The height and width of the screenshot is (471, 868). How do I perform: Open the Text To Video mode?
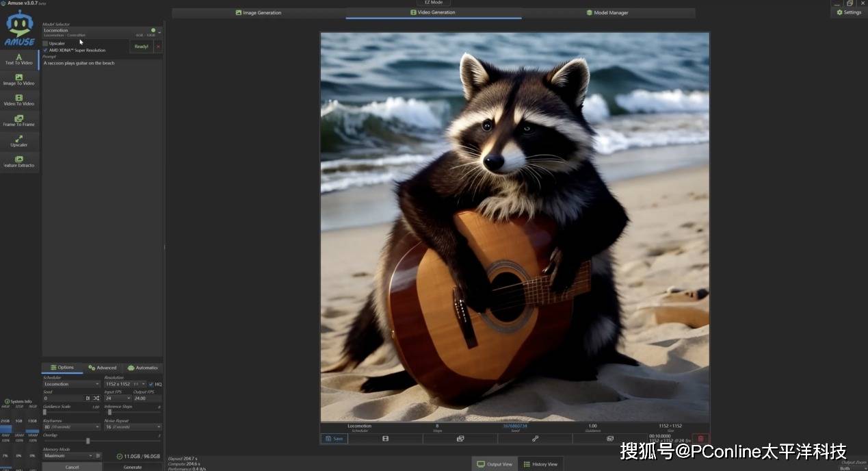pyautogui.click(x=19, y=60)
